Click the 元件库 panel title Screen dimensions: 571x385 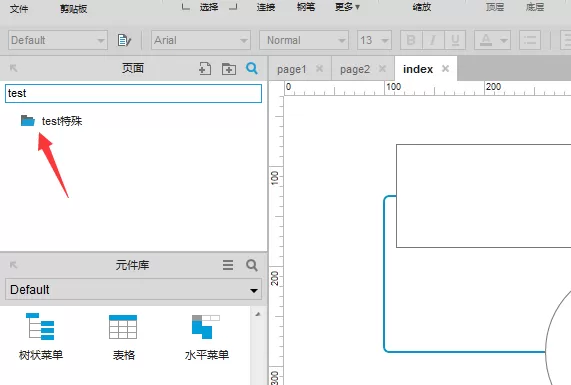pyautogui.click(x=133, y=265)
